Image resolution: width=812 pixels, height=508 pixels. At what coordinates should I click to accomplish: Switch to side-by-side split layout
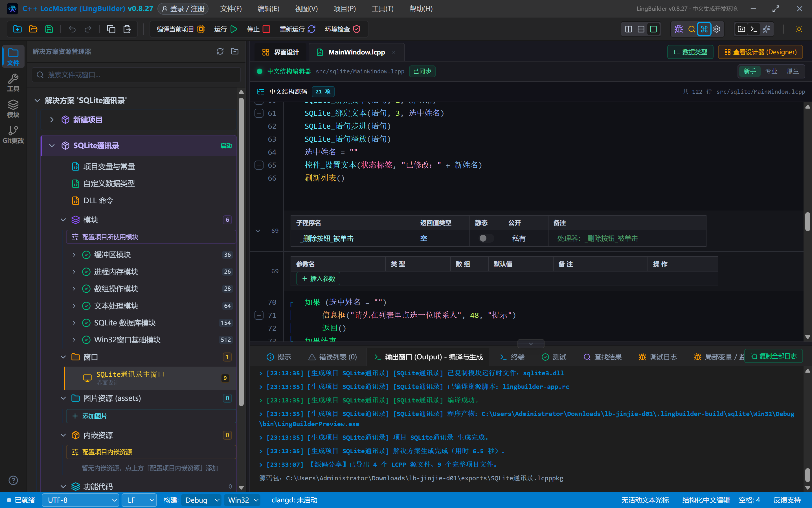pos(629,29)
